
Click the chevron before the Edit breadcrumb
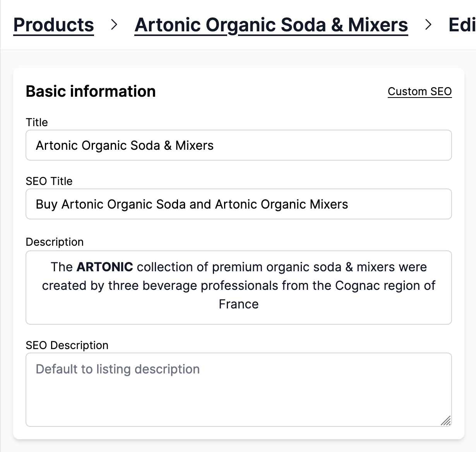(428, 25)
